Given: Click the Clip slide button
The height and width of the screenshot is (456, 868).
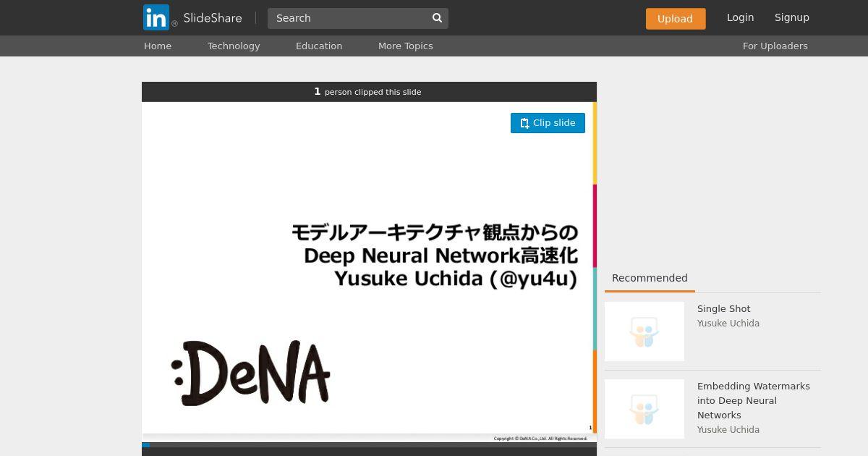Looking at the screenshot, I should [548, 123].
